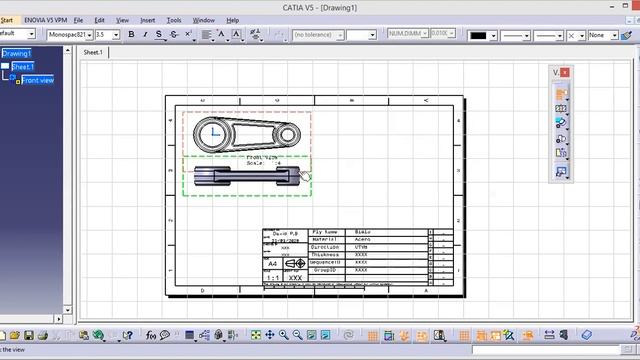Image resolution: width=640 pixels, height=360 pixels.
Task: Click the Print icon
Action: [x=42, y=336]
